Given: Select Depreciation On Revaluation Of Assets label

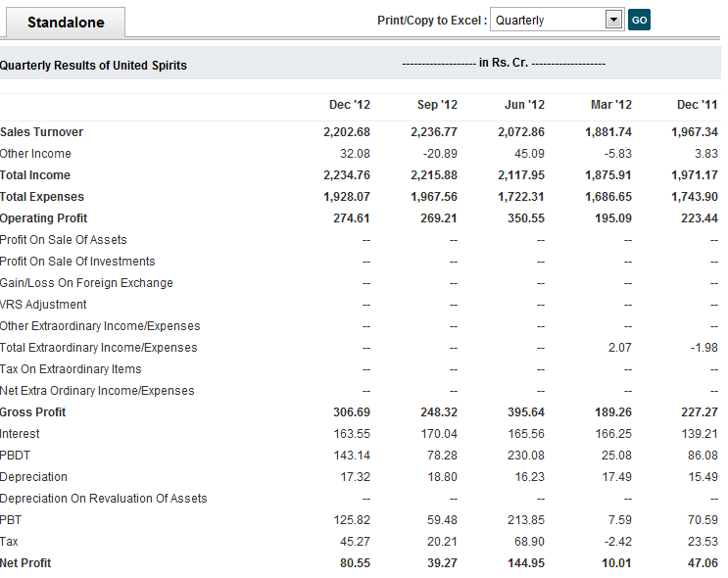Looking at the screenshot, I should click(104, 499).
